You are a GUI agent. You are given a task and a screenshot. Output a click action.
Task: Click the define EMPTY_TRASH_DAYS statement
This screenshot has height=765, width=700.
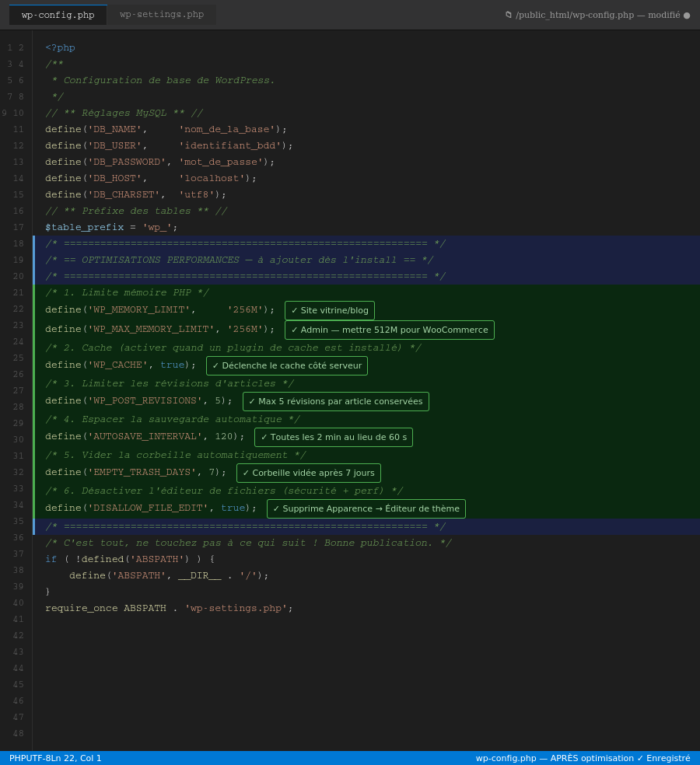pos(135,472)
